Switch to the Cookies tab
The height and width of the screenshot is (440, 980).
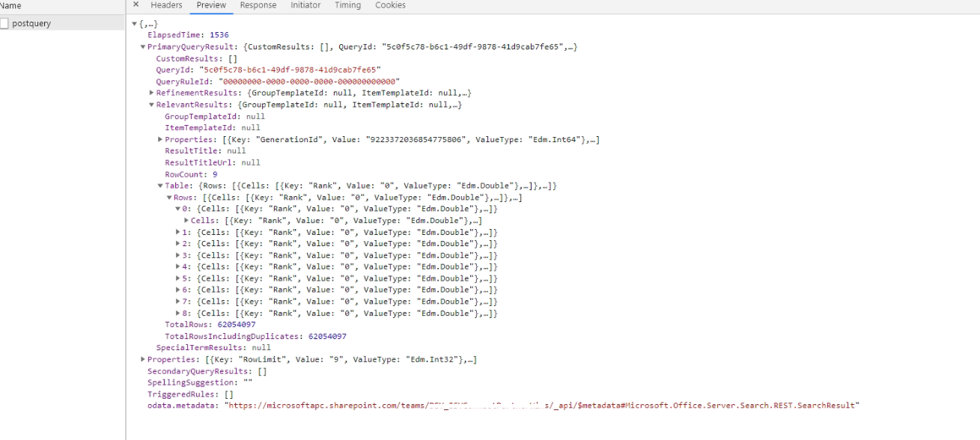tap(390, 5)
